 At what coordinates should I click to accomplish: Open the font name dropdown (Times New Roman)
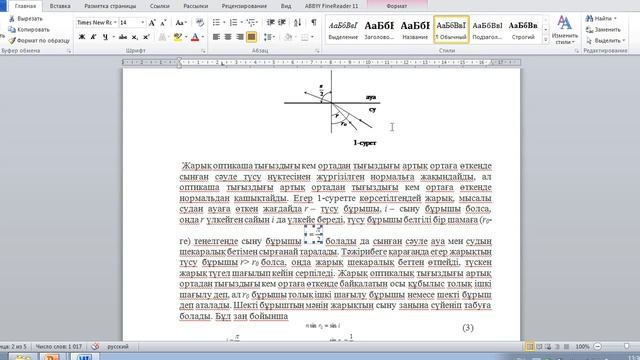(x=115, y=22)
